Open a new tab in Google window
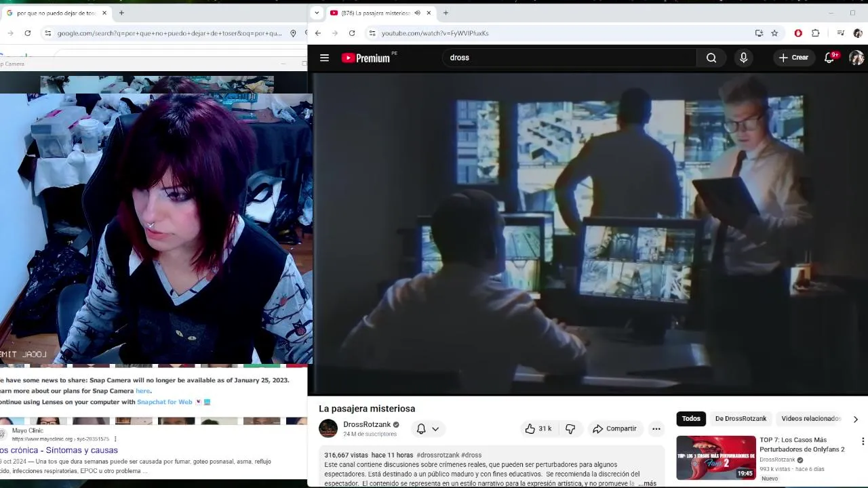 (x=121, y=13)
